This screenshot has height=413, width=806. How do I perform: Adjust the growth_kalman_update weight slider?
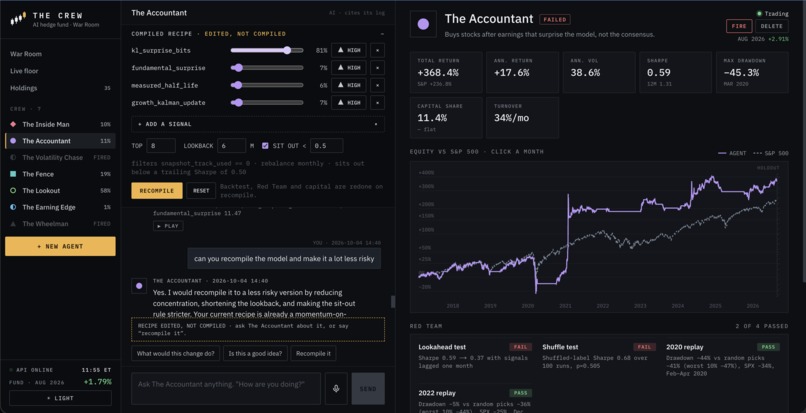(267, 103)
